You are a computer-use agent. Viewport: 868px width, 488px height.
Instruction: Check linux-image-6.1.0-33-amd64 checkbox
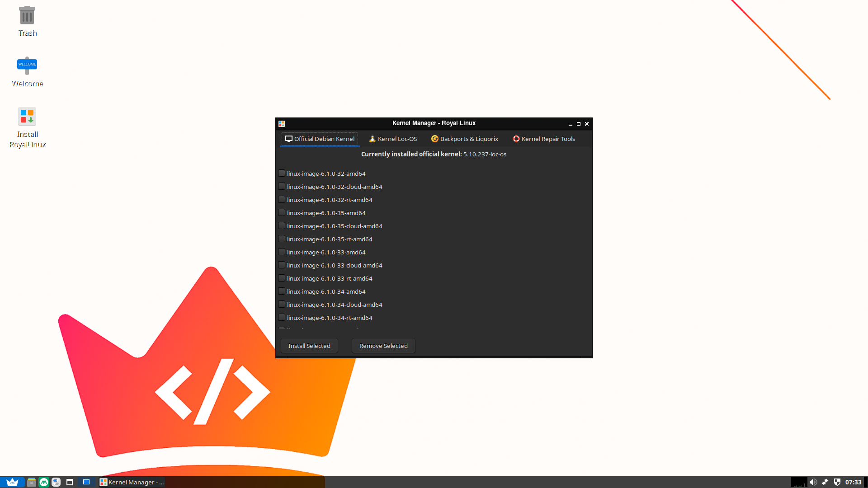click(282, 252)
